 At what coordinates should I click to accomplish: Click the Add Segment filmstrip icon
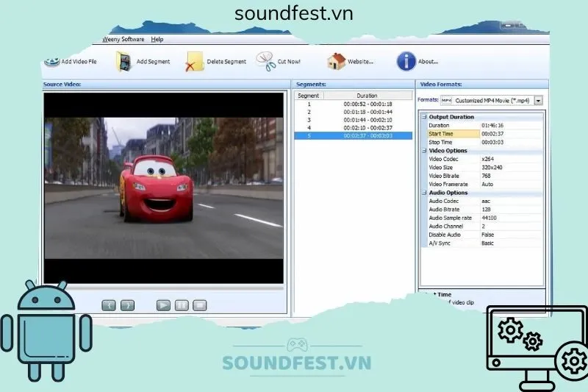point(123,62)
